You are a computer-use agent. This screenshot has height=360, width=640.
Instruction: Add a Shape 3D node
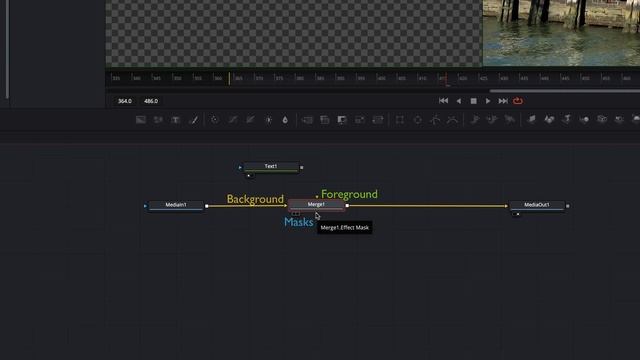coord(549,119)
